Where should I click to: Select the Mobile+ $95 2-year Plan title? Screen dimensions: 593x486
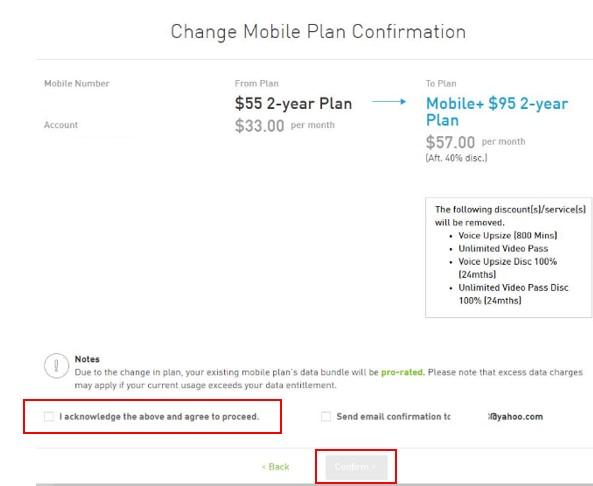497,112
